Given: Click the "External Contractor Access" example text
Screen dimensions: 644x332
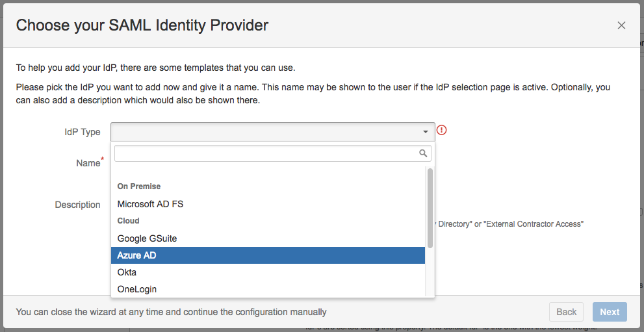Looking at the screenshot, I should pyautogui.click(x=534, y=224).
